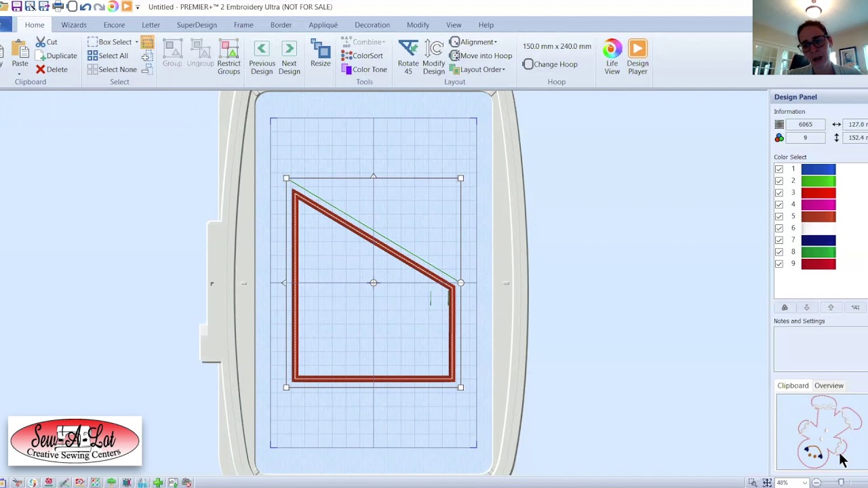Uncheck color 1 blue thread checkbox
This screenshot has height=488, width=868.
coord(779,169)
